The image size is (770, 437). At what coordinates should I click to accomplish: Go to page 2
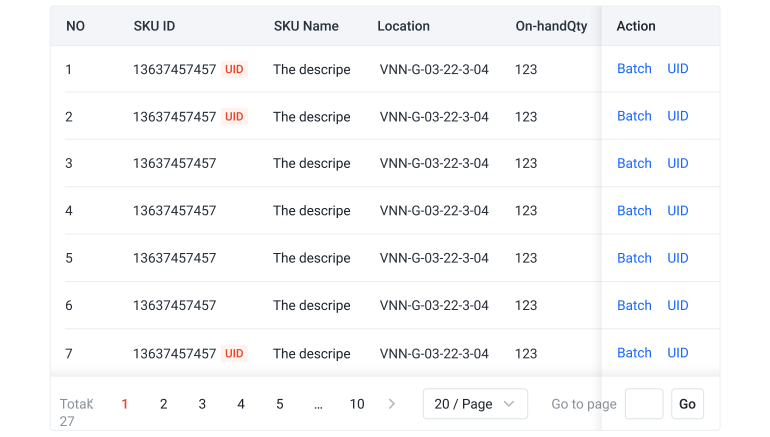coord(164,404)
